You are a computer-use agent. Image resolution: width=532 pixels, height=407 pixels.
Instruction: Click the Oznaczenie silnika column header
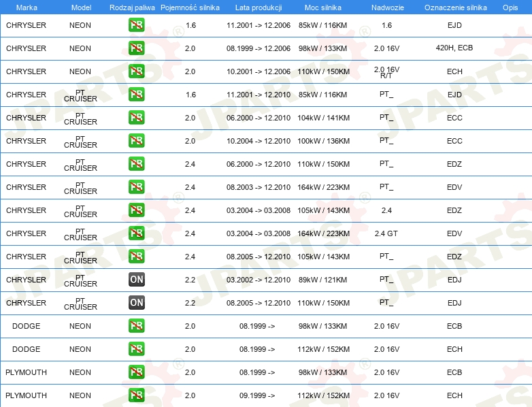coord(456,7)
